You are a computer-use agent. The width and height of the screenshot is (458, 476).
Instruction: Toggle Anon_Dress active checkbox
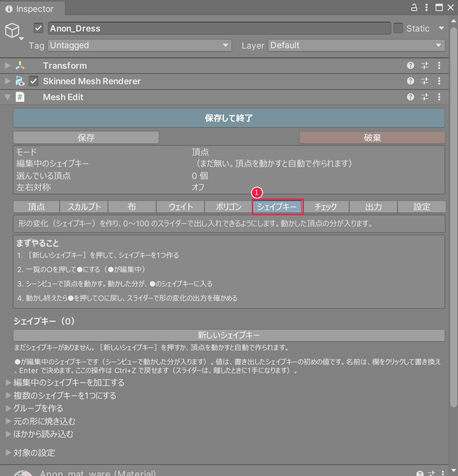38,28
